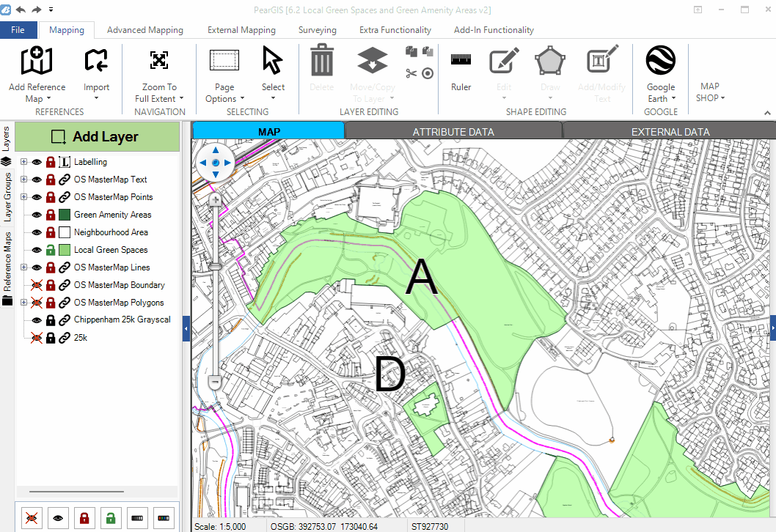Show the 25k layer
The height and width of the screenshot is (532, 776).
37,338
